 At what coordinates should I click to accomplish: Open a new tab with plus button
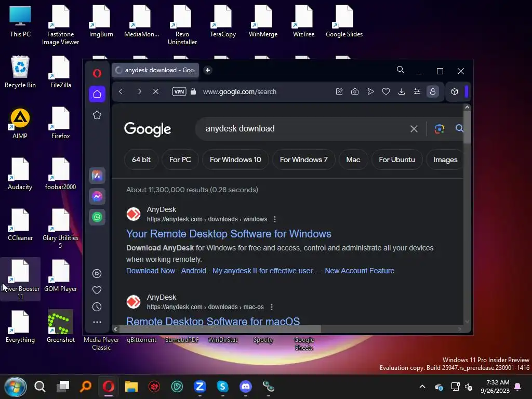pyautogui.click(x=208, y=70)
